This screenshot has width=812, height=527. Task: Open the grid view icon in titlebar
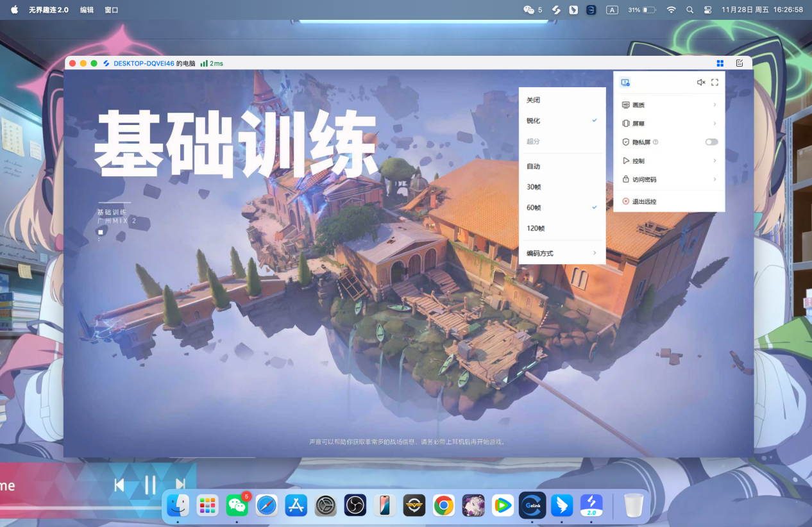720,63
